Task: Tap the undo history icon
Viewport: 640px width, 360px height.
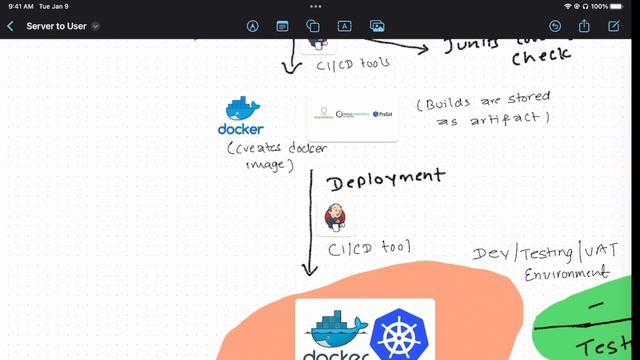Action: 555,26
